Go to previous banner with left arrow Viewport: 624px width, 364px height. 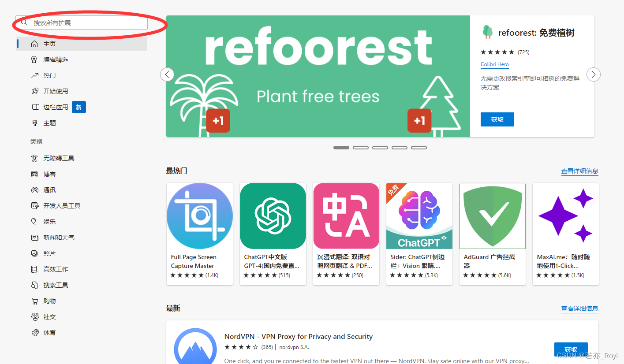(x=167, y=74)
